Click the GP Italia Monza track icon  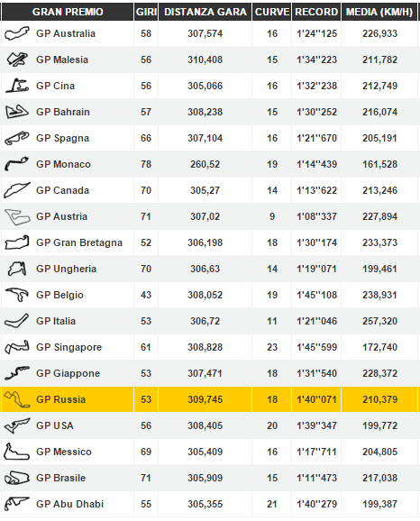click(x=16, y=321)
